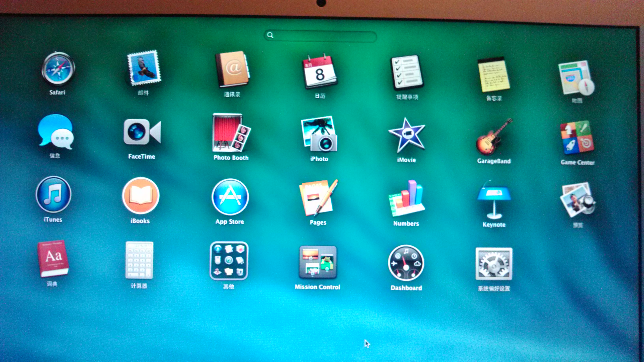Screen dimensions: 644x362
Task: Open iPhoto
Action: coord(319,134)
